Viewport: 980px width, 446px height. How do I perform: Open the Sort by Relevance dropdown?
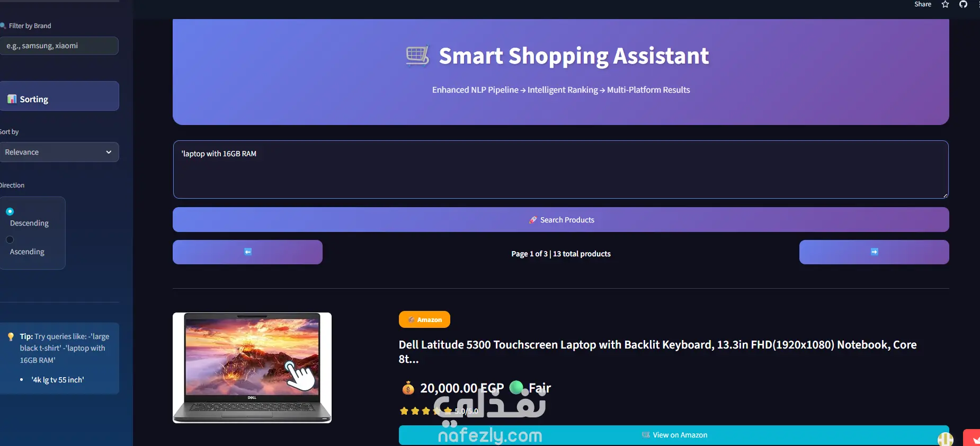59,152
